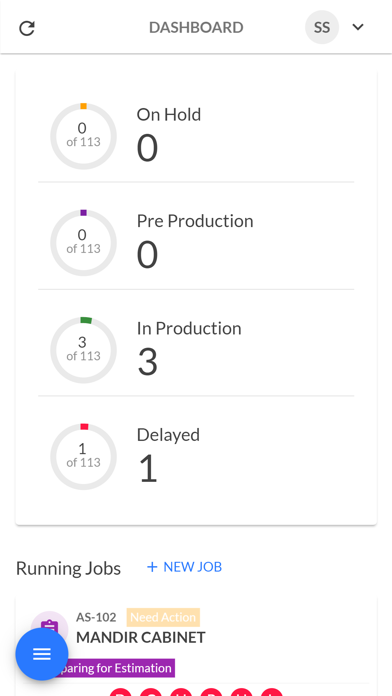Select the Pre Production donut chart
This screenshot has width=392, height=696.
point(83,243)
